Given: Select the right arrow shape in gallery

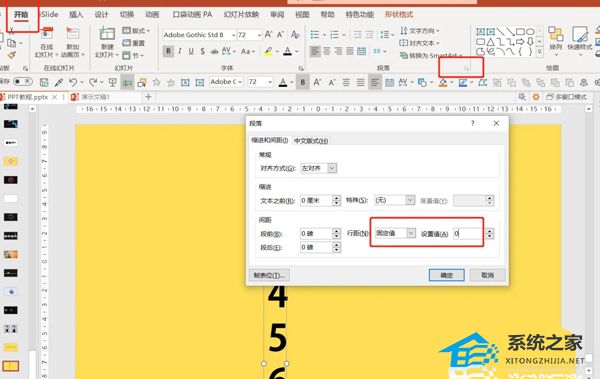Looking at the screenshot, I should (x=520, y=41).
